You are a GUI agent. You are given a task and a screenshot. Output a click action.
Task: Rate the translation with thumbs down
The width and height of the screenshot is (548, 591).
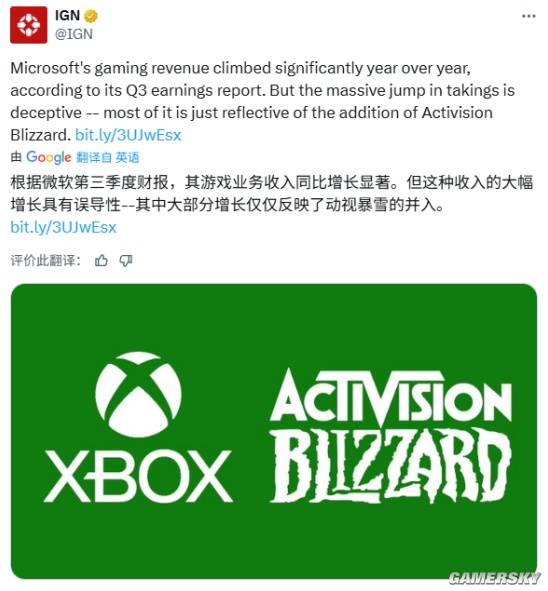[126, 260]
